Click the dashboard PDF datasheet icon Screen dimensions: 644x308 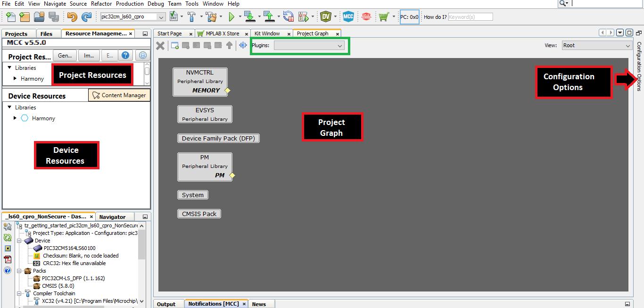click(8, 259)
